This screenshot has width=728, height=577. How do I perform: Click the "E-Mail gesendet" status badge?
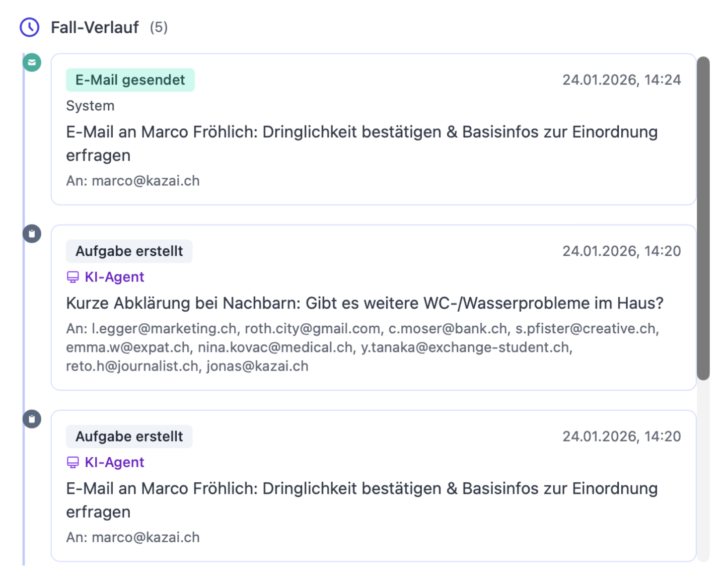click(x=130, y=80)
